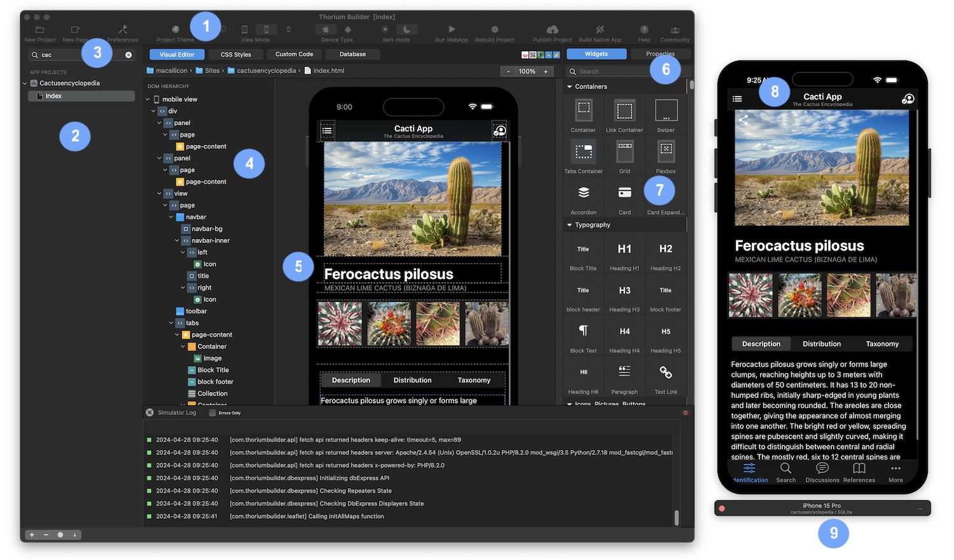
Task: Click the widgets Search field
Action: tap(611, 72)
